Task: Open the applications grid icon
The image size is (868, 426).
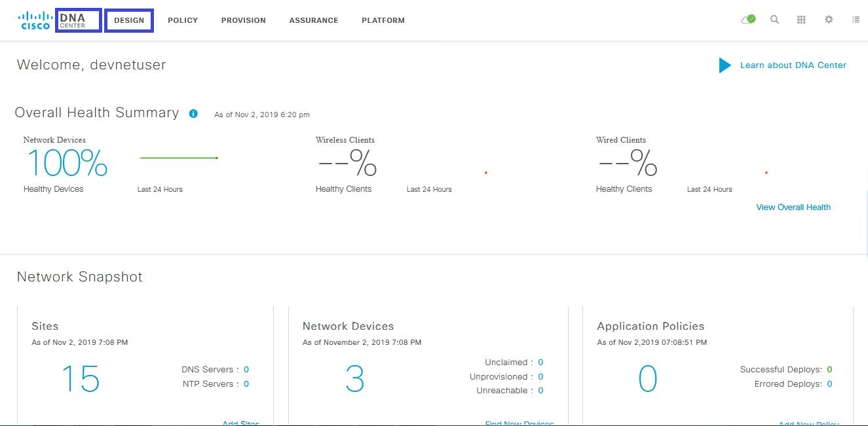Action: [x=801, y=20]
